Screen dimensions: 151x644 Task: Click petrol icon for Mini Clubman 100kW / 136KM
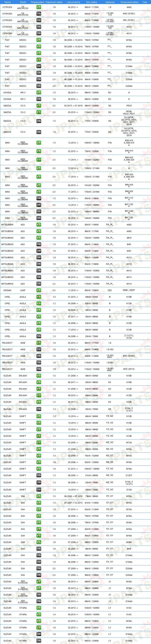(39, 143)
